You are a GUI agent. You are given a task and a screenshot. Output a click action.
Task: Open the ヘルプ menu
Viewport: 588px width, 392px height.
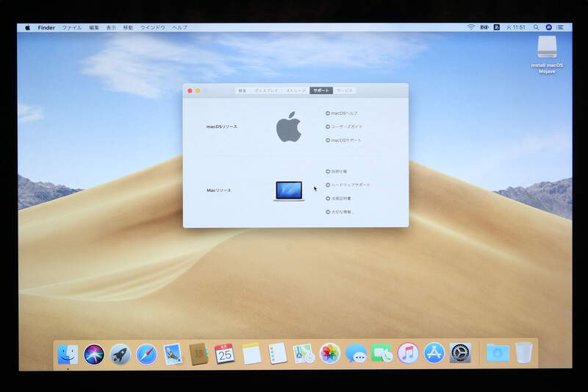tap(179, 27)
